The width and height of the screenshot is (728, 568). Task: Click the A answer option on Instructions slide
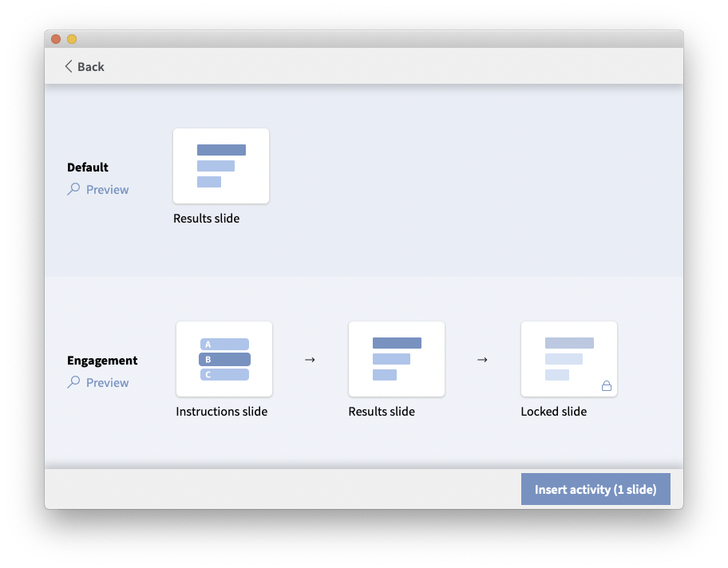225,344
